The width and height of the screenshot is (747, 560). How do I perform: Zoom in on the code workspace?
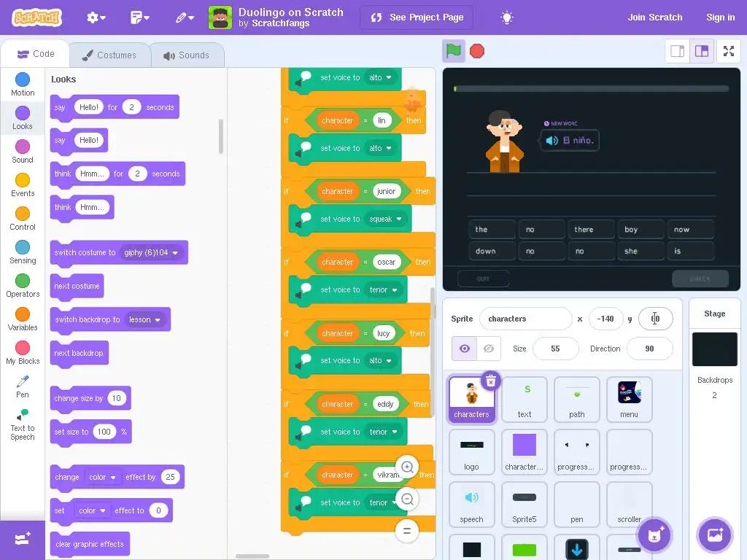coord(407,467)
